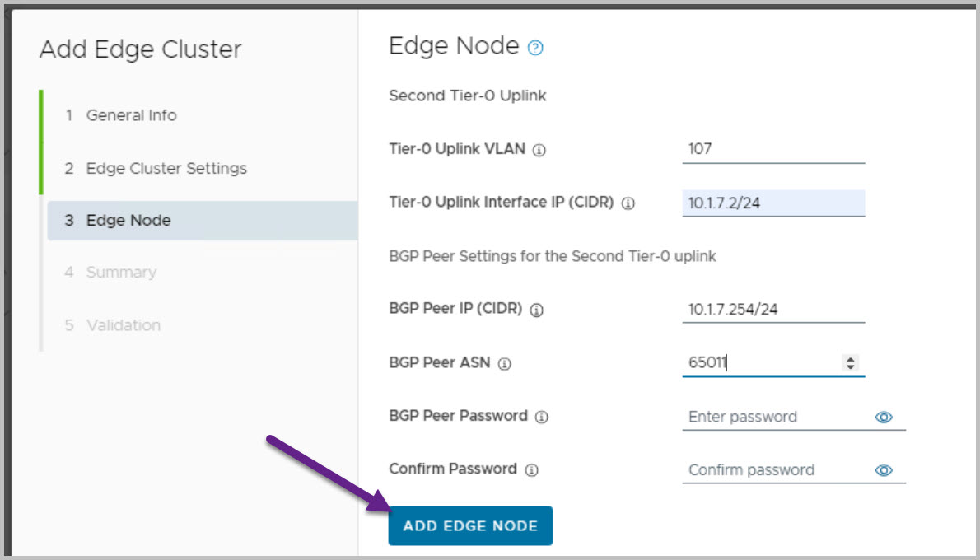The width and height of the screenshot is (980, 560).
Task: Click info icon beside BGP Peer IP
Action: click(x=537, y=310)
